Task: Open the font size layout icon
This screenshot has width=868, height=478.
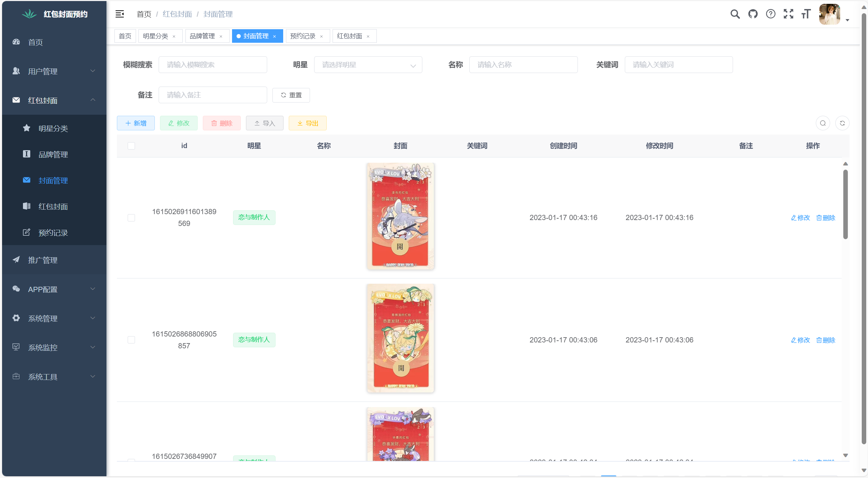Action: pos(806,14)
